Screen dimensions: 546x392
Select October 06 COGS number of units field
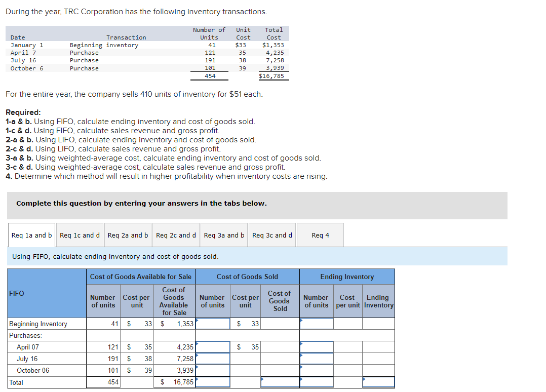pos(213,370)
